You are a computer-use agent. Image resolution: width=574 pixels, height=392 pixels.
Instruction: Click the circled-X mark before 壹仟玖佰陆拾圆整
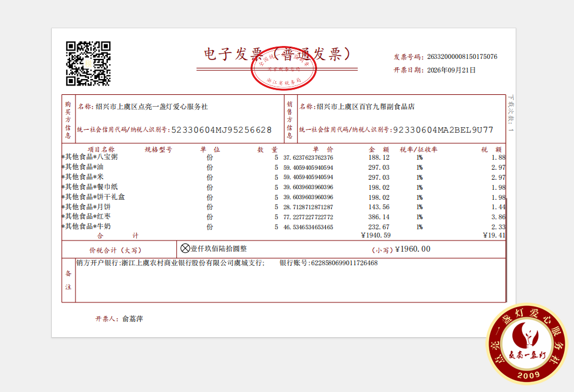tap(185, 249)
